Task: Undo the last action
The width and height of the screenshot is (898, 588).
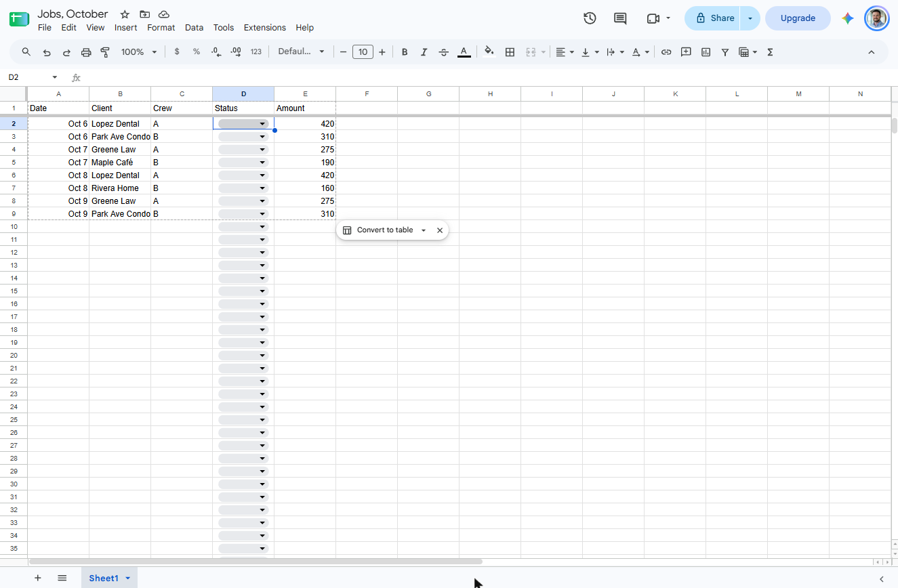Action: 47,52
